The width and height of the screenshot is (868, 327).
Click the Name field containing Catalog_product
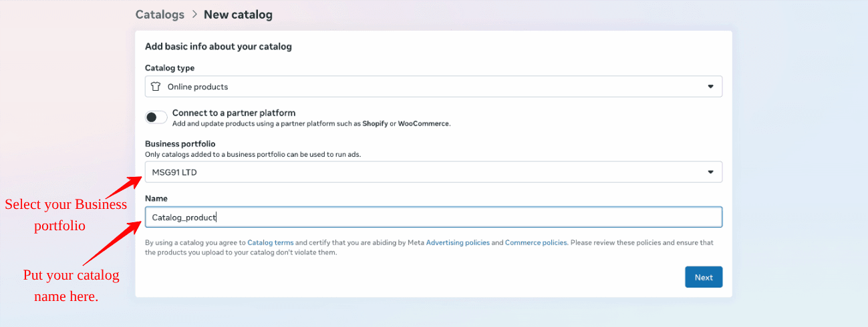click(x=433, y=217)
